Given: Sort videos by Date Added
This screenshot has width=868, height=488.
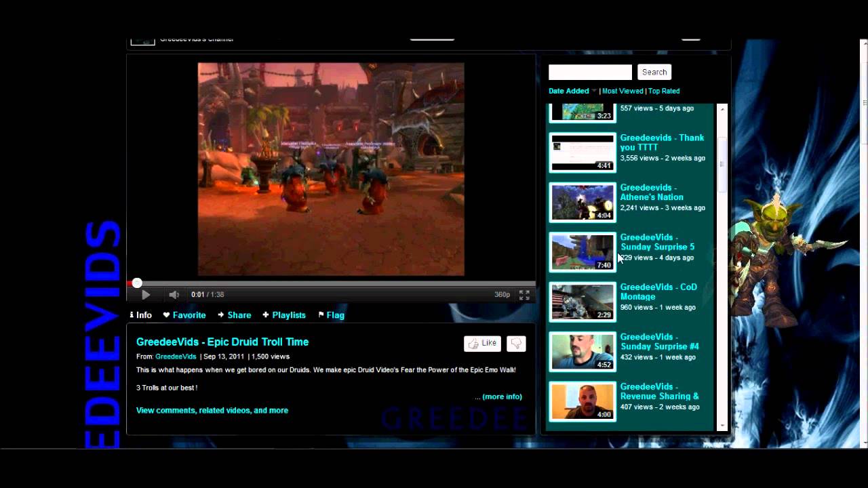Looking at the screenshot, I should click(x=569, y=91).
